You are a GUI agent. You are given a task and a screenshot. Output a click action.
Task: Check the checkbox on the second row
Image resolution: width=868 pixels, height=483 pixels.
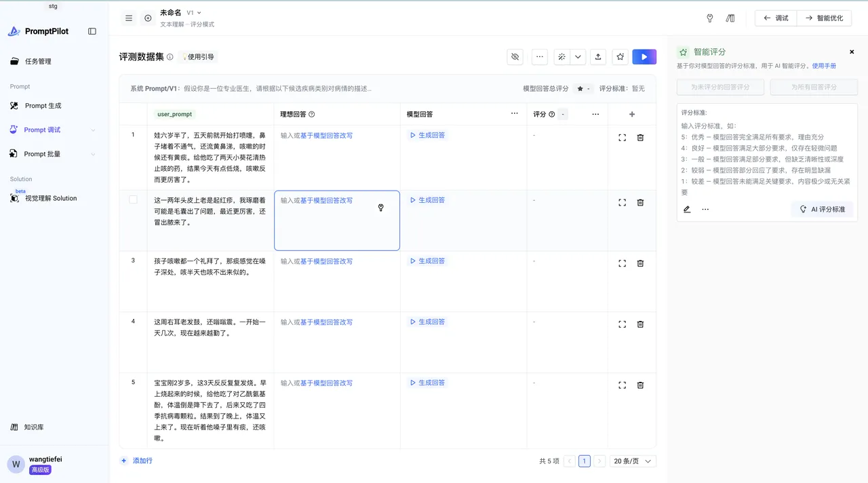133,199
